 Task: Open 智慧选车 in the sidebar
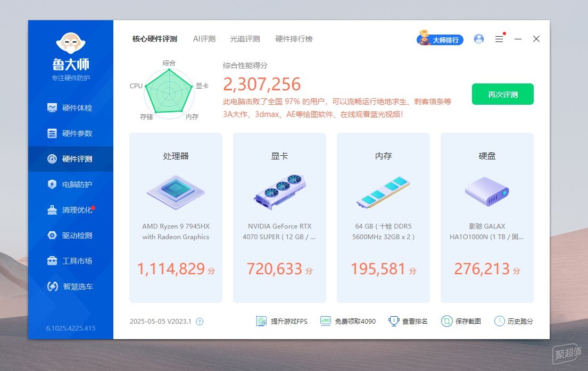pyautogui.click(x=70, y=286)
